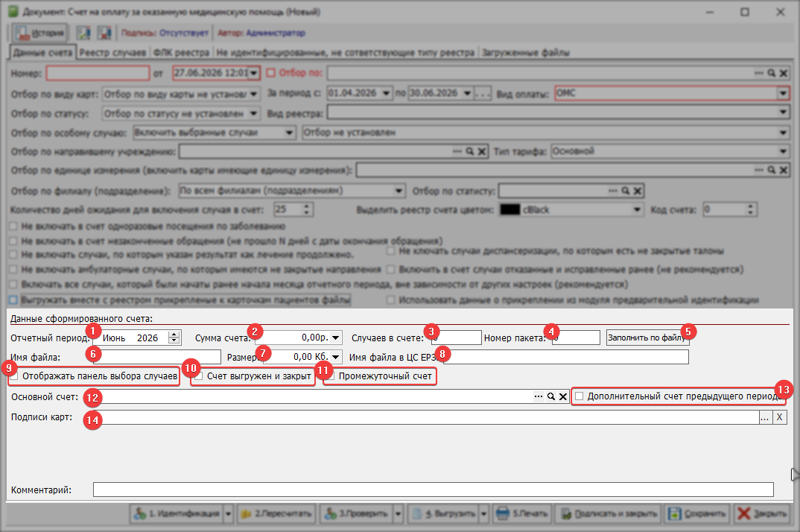Open the История document history button
Viewport: 800px width, 532px height.
(x=39, y=34)
